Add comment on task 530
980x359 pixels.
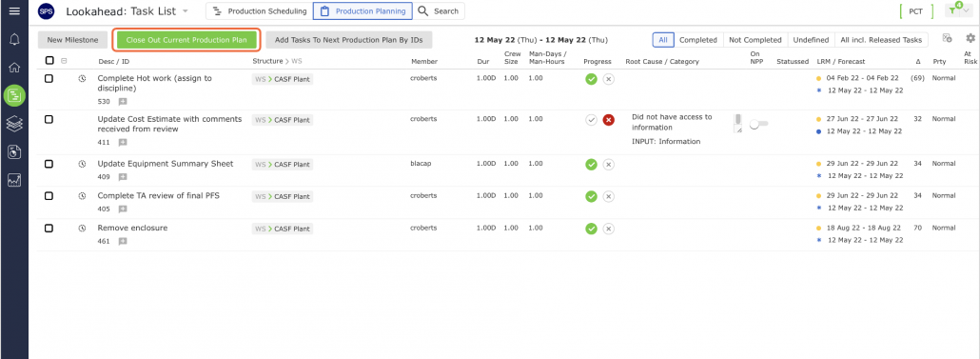tap(123, 101)
